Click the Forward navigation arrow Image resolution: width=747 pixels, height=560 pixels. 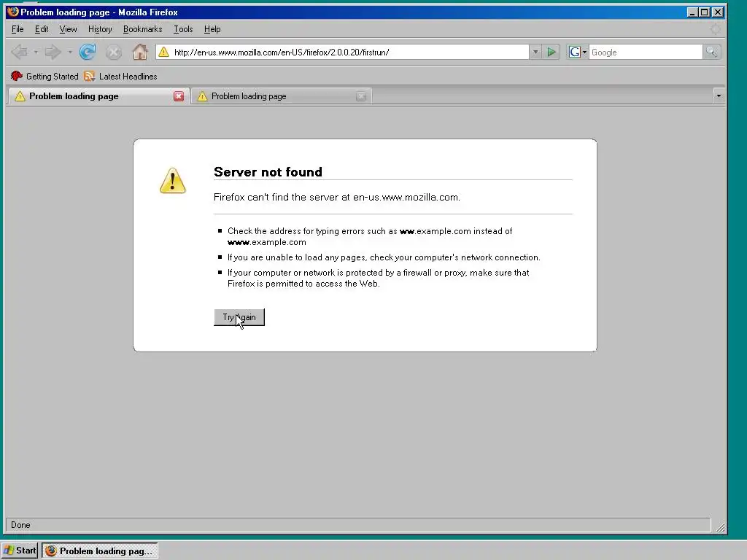[53, 52]
